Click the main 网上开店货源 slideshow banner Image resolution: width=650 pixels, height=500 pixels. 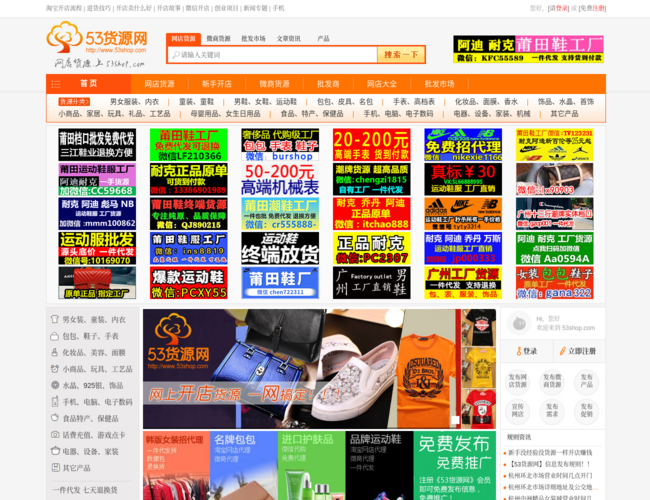coord(319,369)
